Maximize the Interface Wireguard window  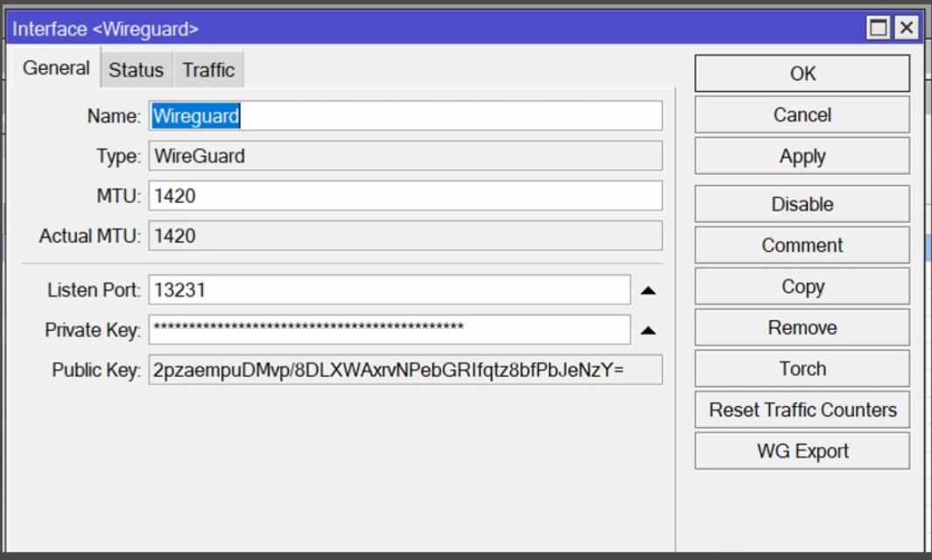point(878,27)
